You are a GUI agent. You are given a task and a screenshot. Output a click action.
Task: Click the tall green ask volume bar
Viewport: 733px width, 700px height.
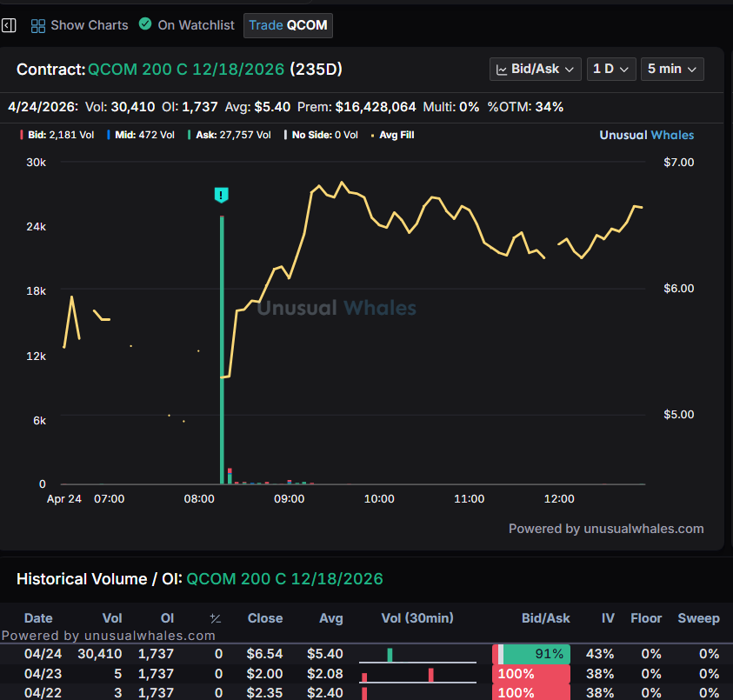click(x=222, y=350)
